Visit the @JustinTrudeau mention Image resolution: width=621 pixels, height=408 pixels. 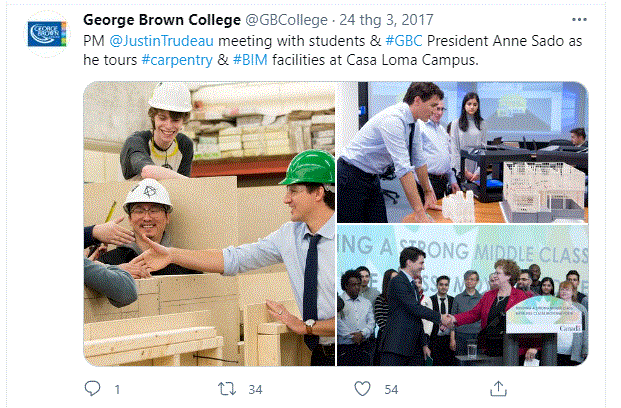156,40
